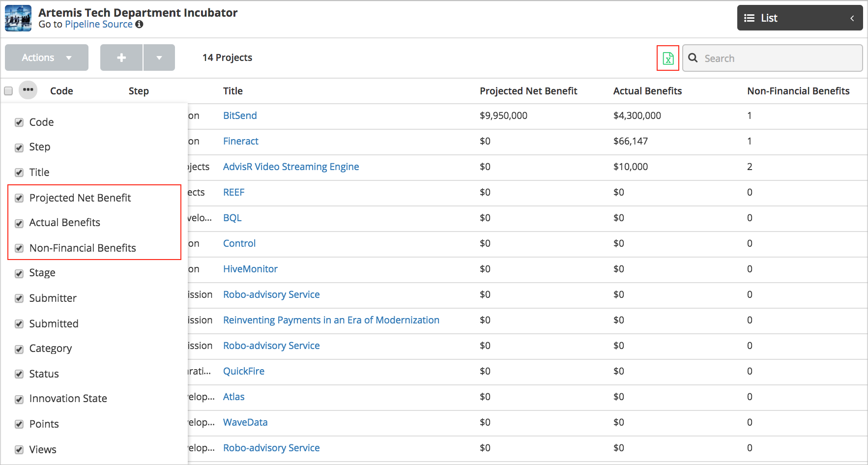
Task: Click the Search input field
Action: [x=773, y=58]
